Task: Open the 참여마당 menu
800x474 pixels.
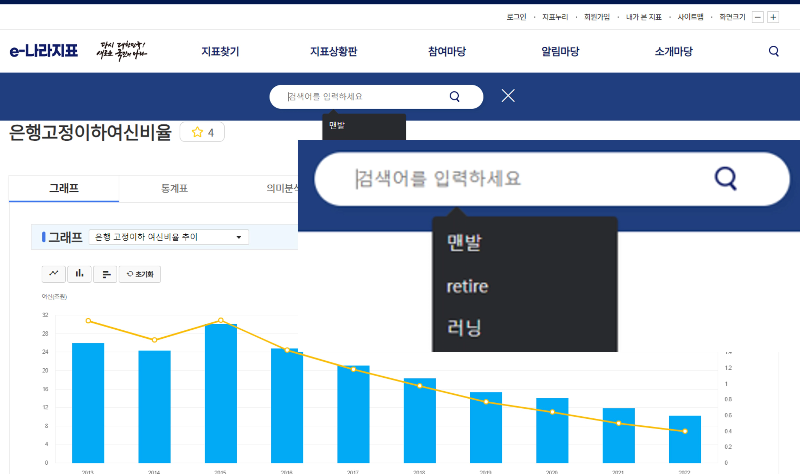Action: 447,51
